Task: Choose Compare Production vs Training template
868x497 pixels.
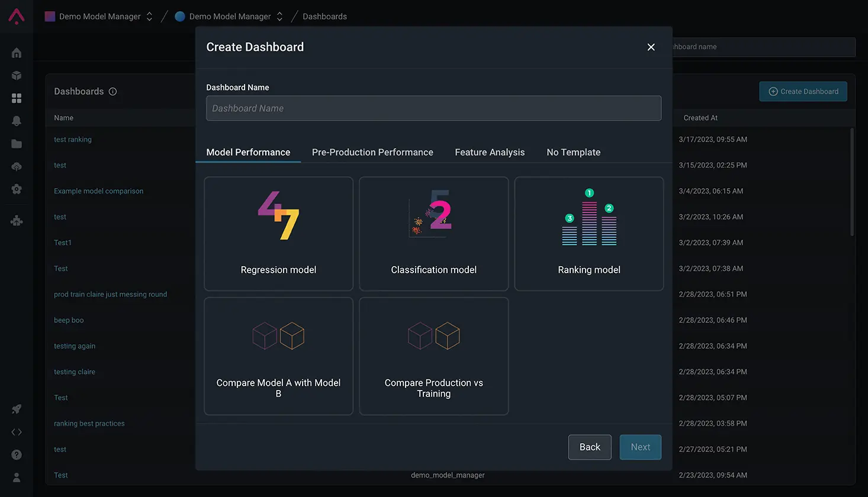Action: click(x=433, y=356)
